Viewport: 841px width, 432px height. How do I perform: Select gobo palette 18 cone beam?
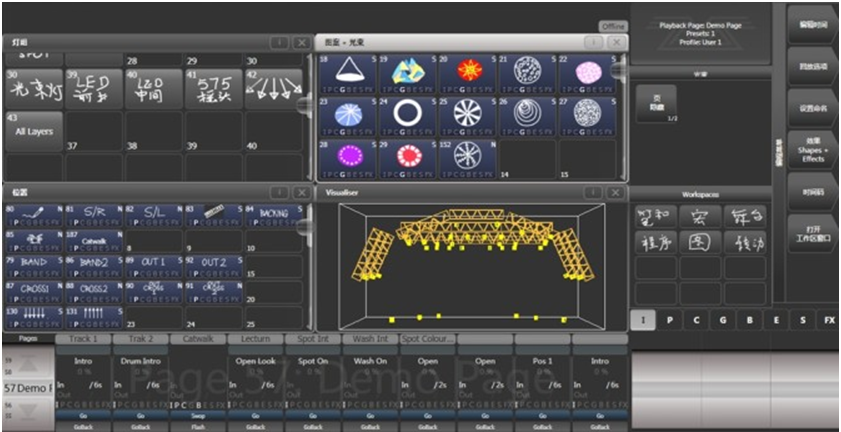(348, 72)
